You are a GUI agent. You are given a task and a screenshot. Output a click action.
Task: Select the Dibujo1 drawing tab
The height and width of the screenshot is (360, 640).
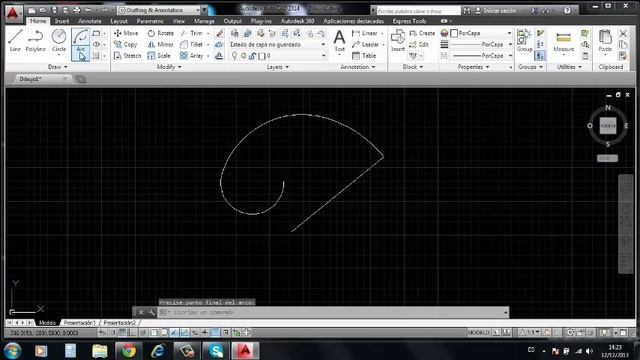pyautogui.click(x=31, y=79)
